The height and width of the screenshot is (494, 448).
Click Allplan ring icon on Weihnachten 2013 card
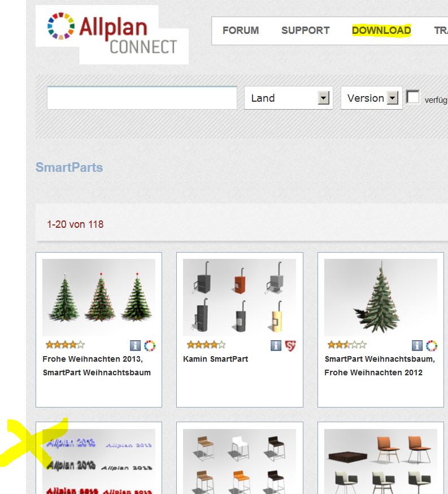coord(150,345)
